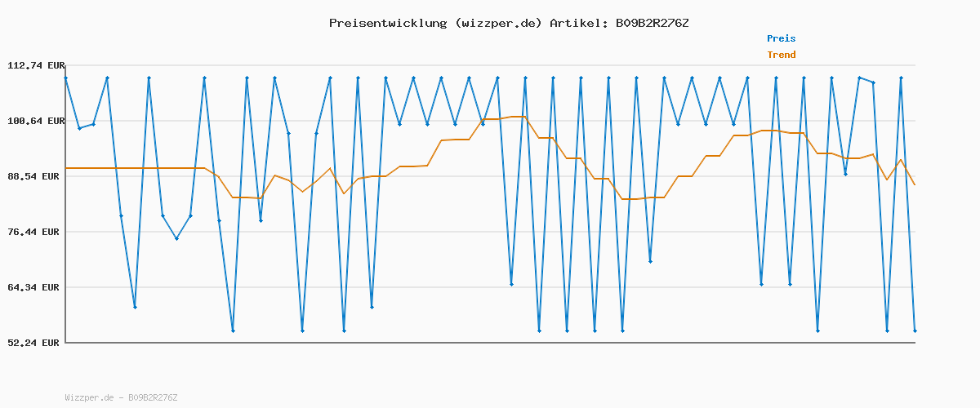Click the article number B09B2R276Z in the title

tap(652, 23)
